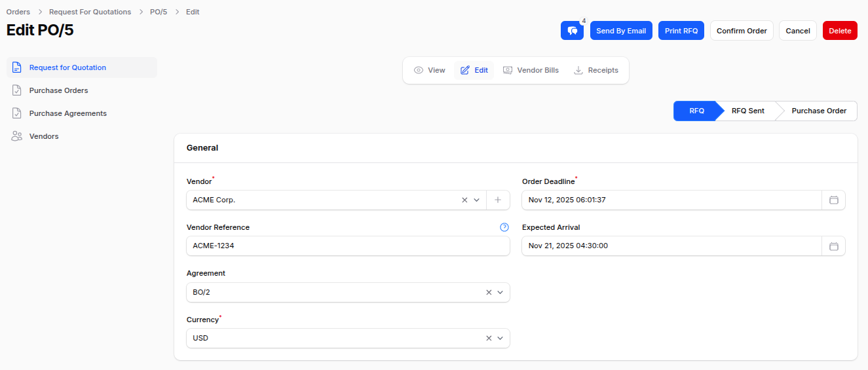
Task: Select the Purchase Order status stage
Action: pyautogui.click(x=819, y=111)
